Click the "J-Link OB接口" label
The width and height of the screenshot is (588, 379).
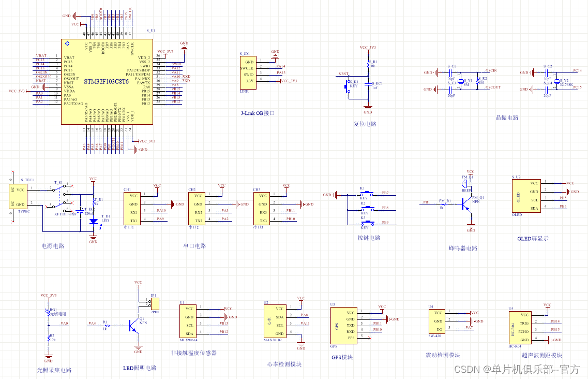258,113
